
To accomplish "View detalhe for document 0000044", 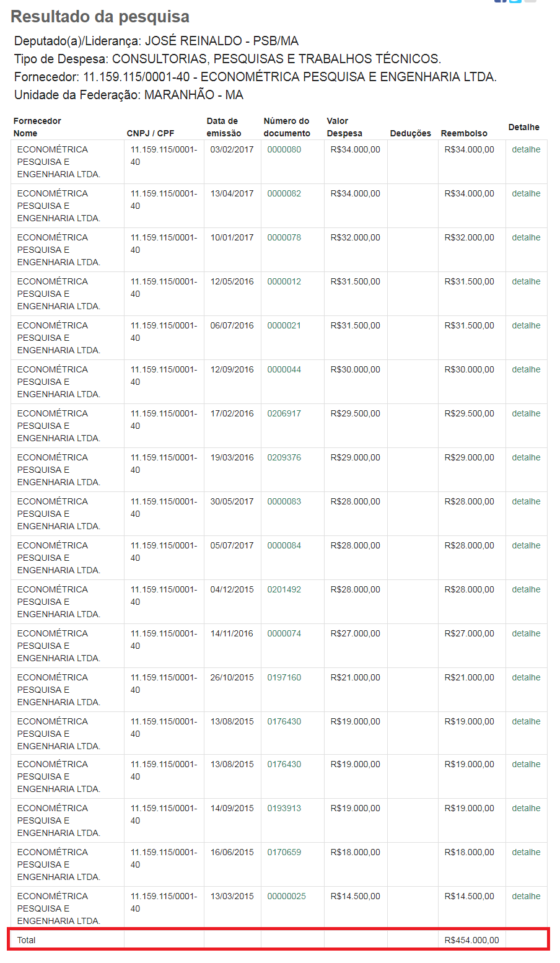I will pos(526,369).
